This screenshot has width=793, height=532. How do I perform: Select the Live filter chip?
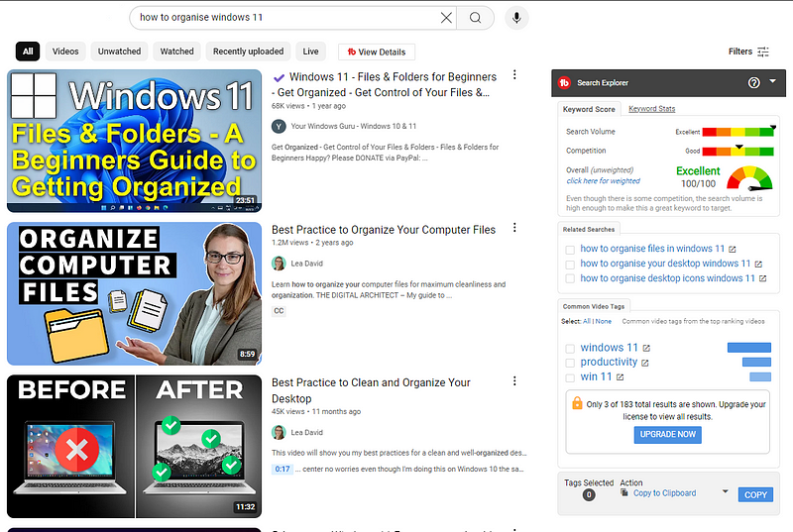click(x=310, y=52)
